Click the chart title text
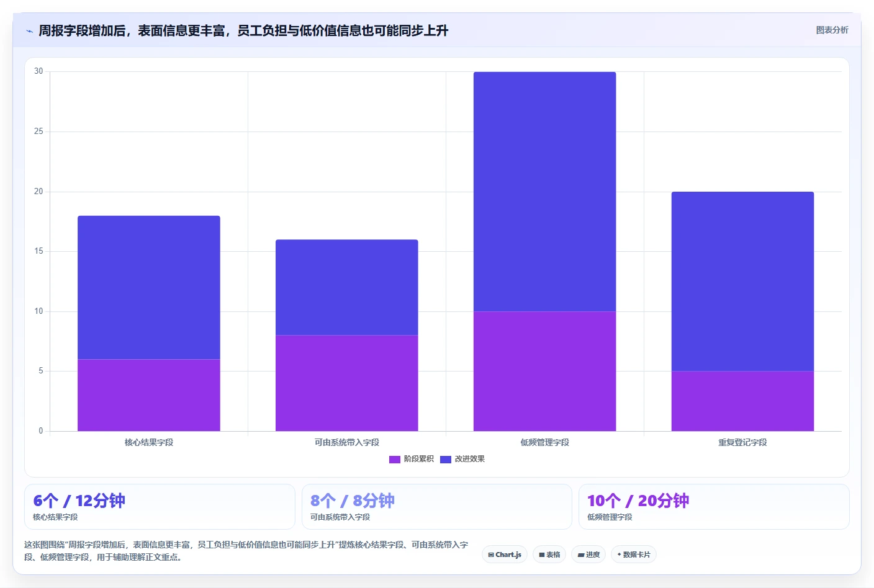The width and height of the screenshot is (874, 588). 243,30
